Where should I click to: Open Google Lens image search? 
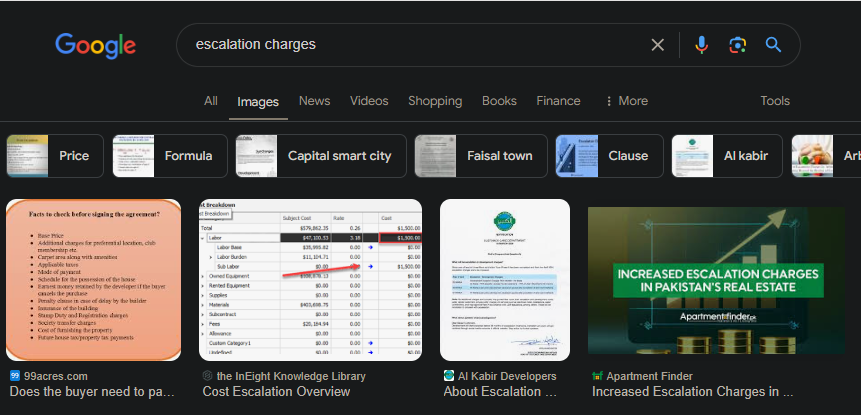737,45
